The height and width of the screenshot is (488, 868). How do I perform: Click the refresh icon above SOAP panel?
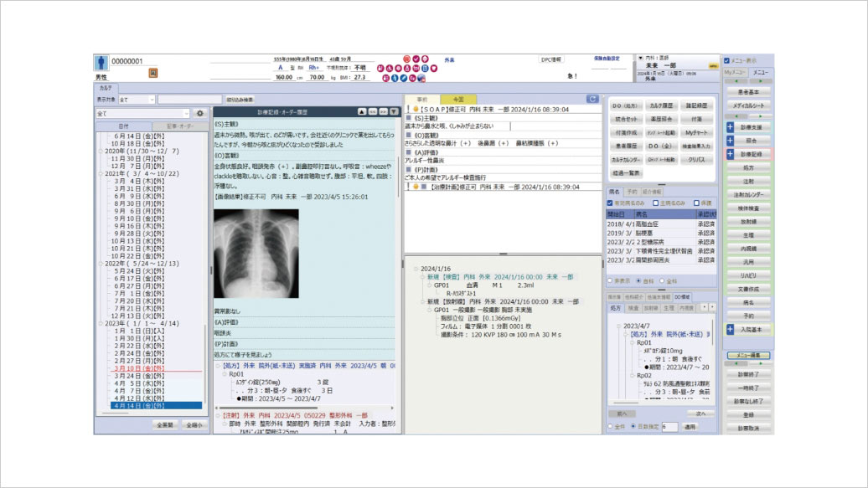point(592,99)
